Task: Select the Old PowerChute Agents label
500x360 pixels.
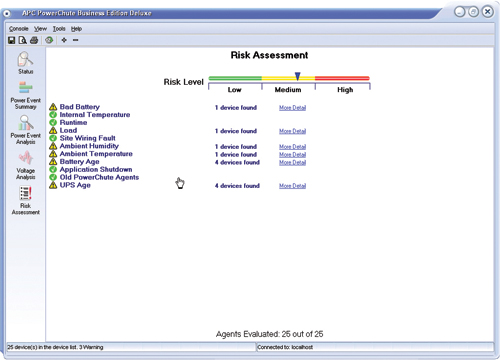Action: pyautogui.click(x=99, y=177)
